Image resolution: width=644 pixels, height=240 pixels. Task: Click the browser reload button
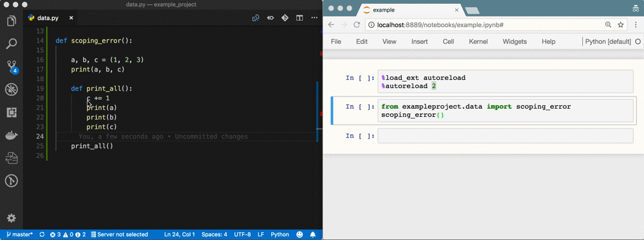357,24
